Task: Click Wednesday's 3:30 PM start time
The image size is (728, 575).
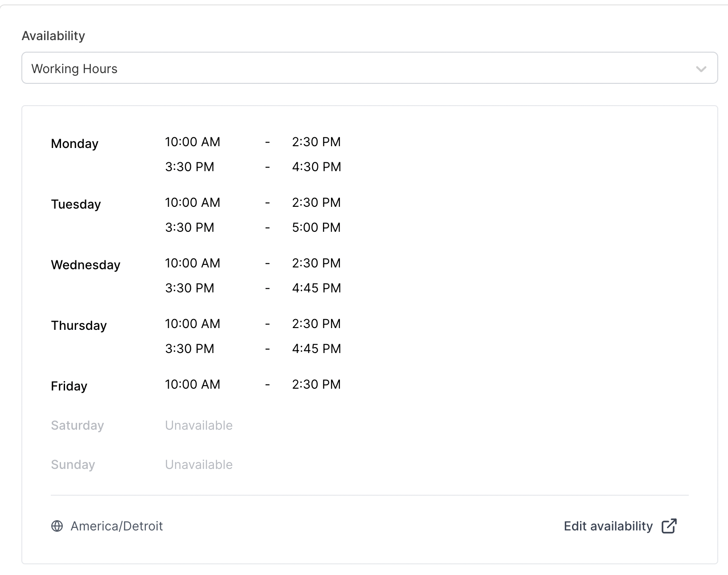Action: tap(189, 287)
